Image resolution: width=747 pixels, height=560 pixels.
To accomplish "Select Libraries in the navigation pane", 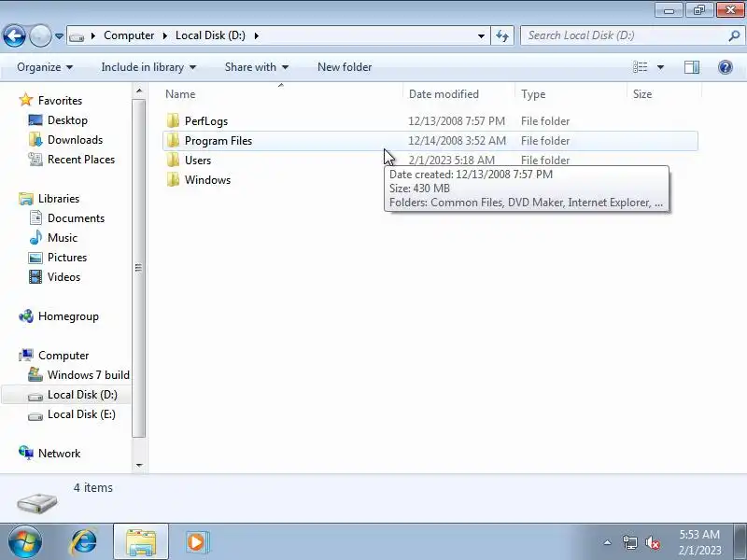I will pos(59,198).
